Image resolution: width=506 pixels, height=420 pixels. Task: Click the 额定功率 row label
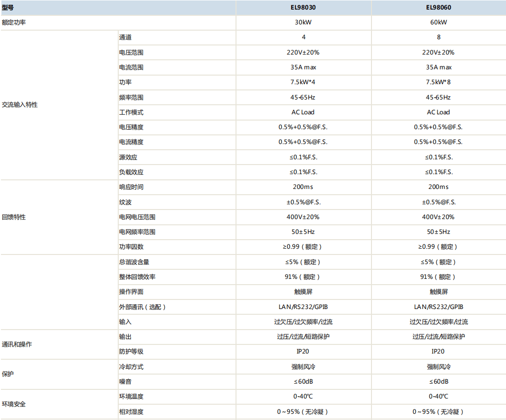[14, 22]
